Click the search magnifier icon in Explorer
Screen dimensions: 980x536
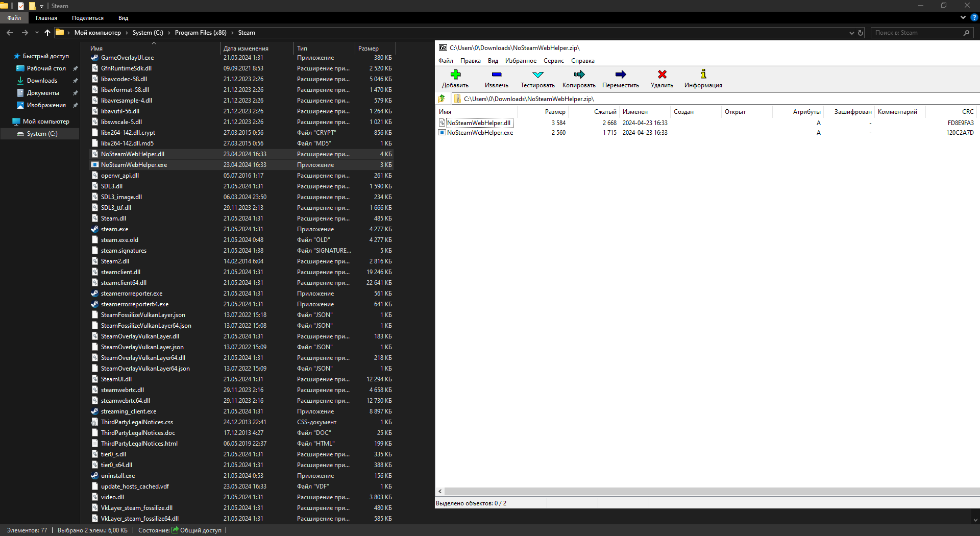pyautogui.click(x=966, y=33)
